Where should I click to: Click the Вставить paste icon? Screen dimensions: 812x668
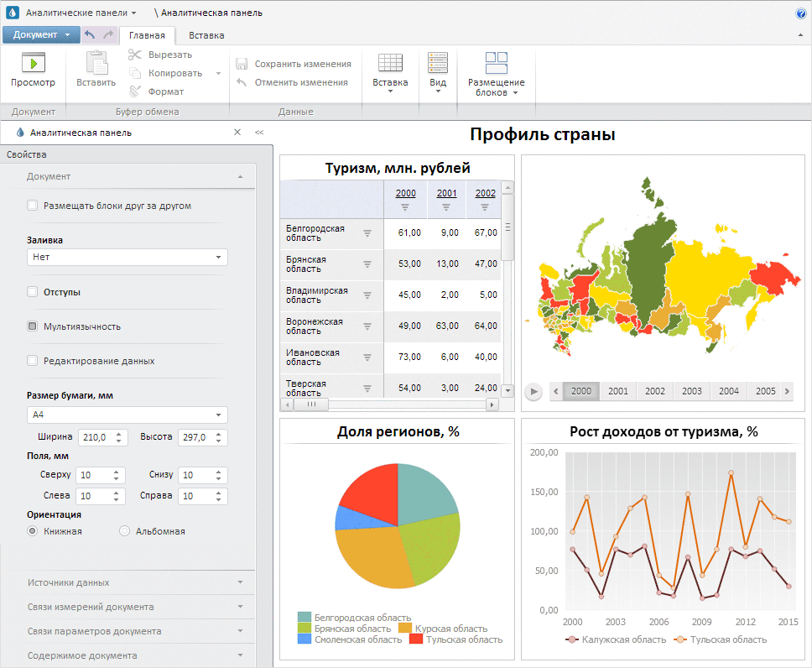96,63
